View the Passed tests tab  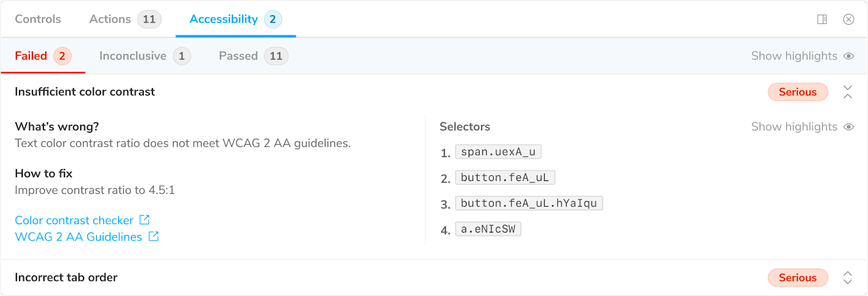(238, 56)
